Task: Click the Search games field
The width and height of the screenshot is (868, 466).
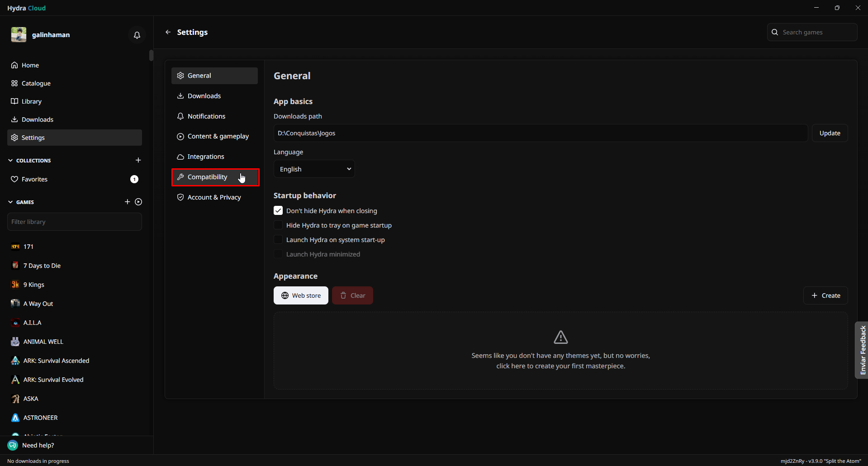Action: [x=816, y=32]
